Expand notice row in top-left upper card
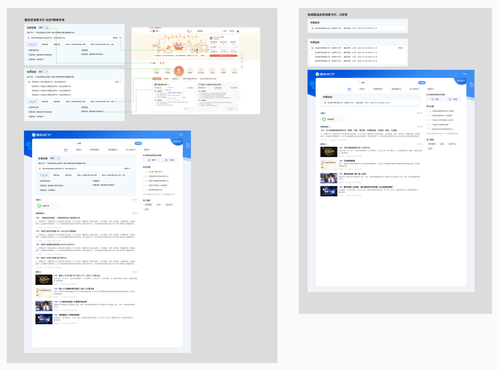The image size is (500, 370). 116,38
